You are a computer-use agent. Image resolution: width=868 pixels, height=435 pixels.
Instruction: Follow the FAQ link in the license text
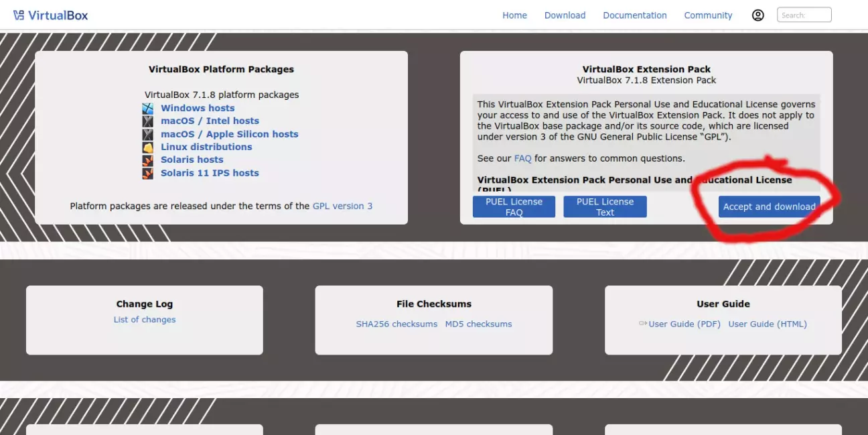tap(522, 159)
